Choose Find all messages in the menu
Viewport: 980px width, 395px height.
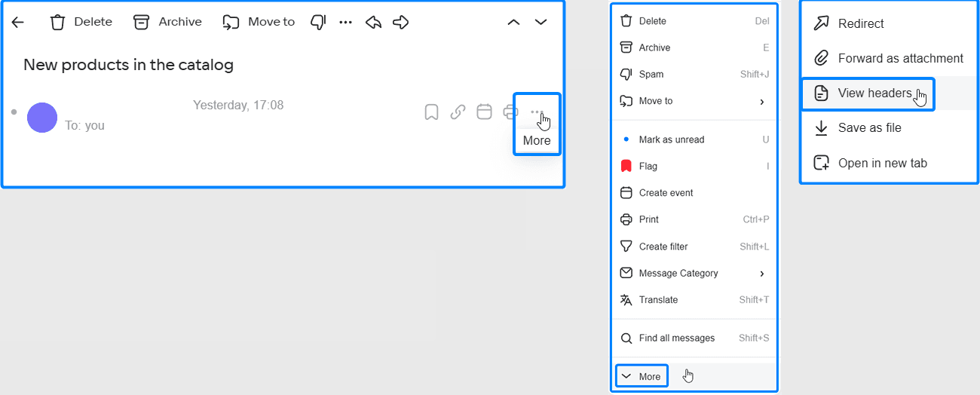[694, 338]
